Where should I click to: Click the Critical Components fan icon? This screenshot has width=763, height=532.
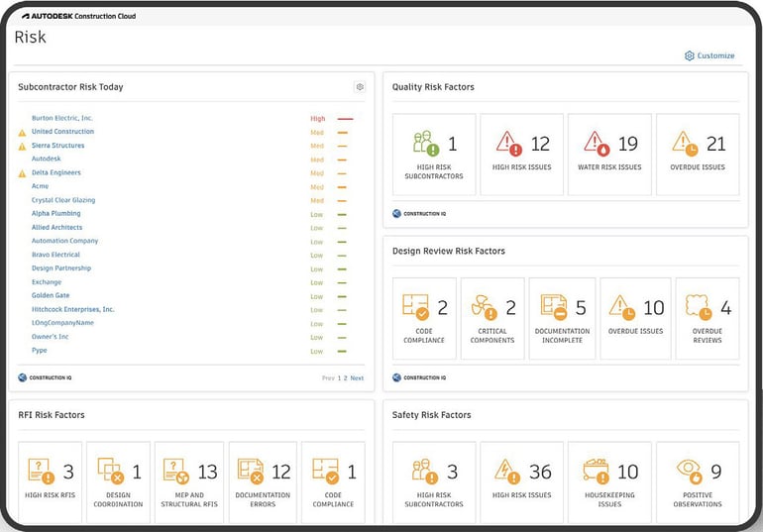point(484,307)
